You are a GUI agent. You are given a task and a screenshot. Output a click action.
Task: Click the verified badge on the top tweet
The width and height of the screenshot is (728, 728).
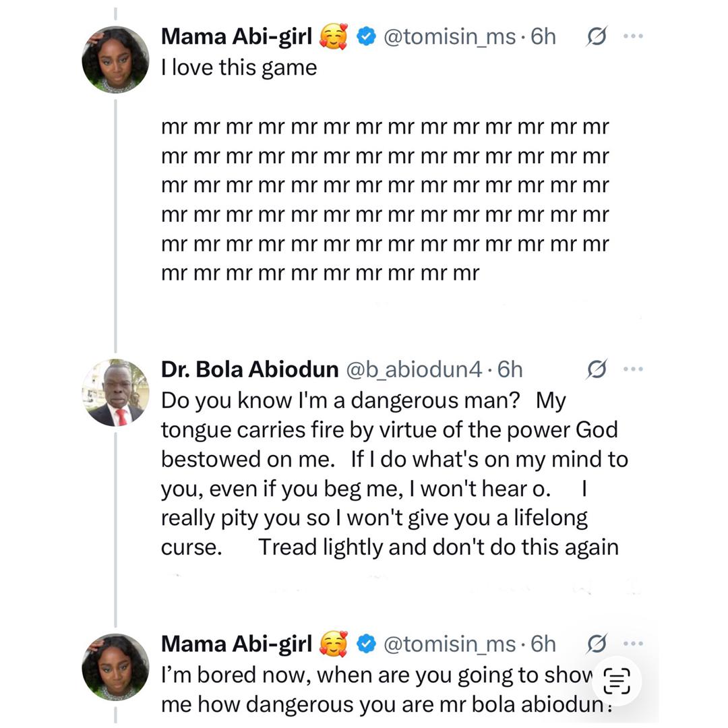(x=366, y=37)
